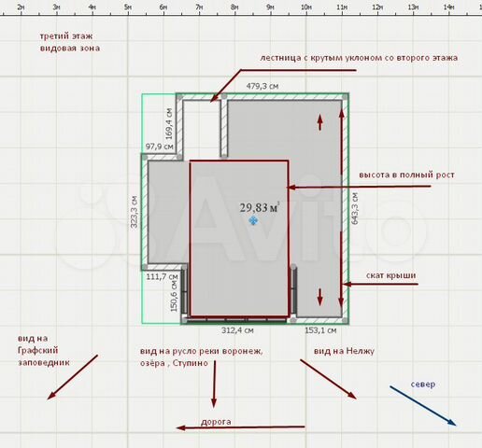Click the 'вид на русло реки воронеж' label
The image size is (482, 448).
(x=202, y=351)
